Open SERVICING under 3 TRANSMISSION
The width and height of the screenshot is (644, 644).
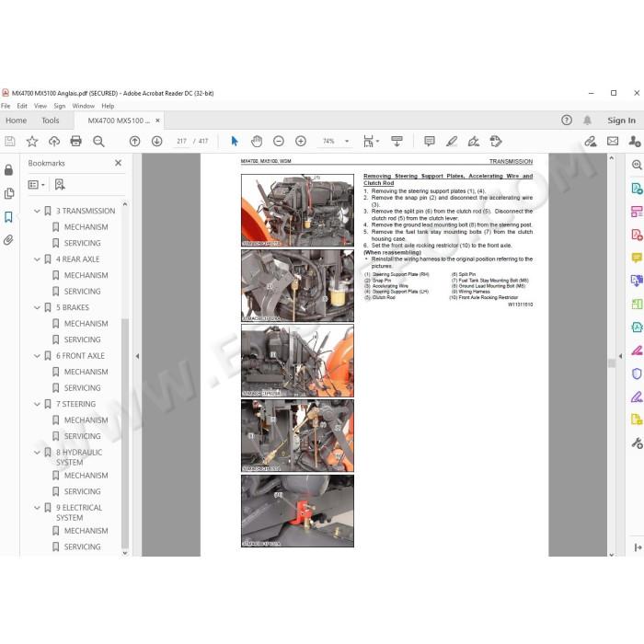click(x=82, y=243)
